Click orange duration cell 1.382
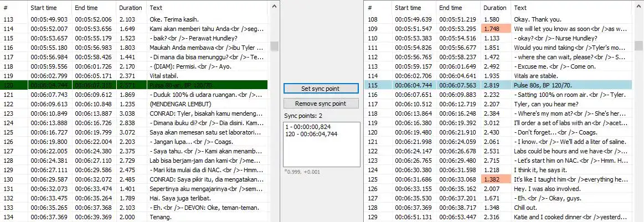The width and height of the screenshot is (644, 222). coord(496,179)
